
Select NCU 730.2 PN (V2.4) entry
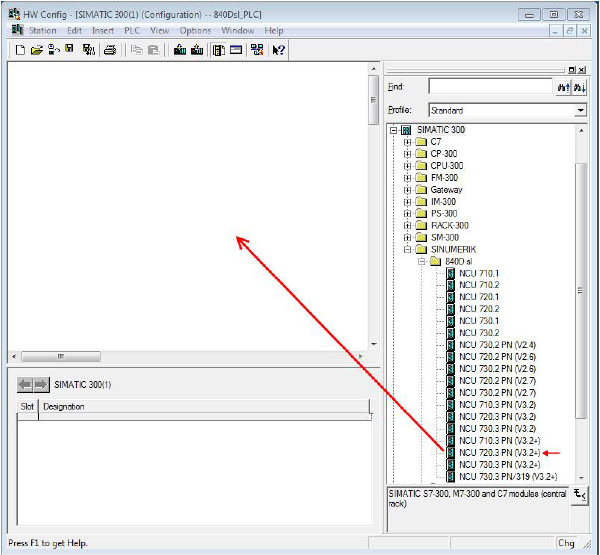click(497, 345)
